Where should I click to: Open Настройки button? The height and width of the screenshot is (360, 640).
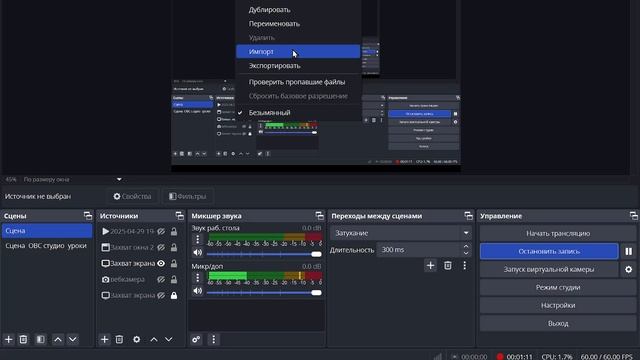(x=558, y=305)
